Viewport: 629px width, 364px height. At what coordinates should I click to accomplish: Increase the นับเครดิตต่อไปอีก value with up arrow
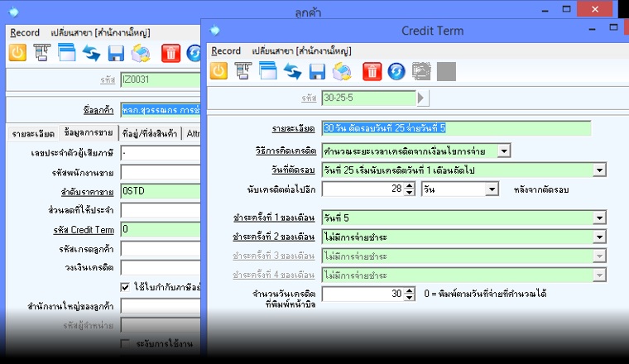tap(409, 185)
